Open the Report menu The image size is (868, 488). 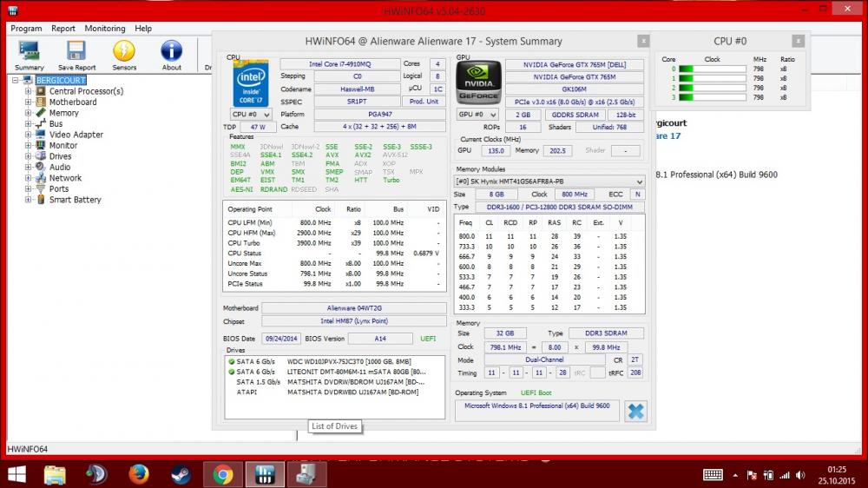63,29
